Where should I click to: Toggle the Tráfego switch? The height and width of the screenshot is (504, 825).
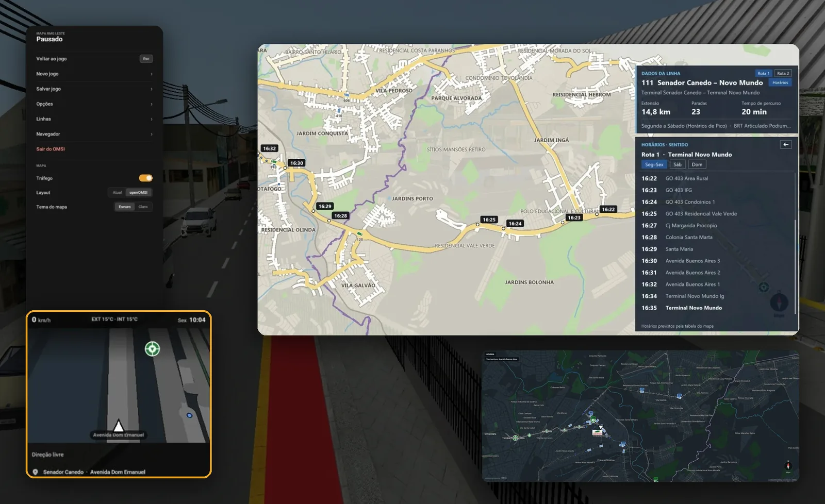coord(145,178)
